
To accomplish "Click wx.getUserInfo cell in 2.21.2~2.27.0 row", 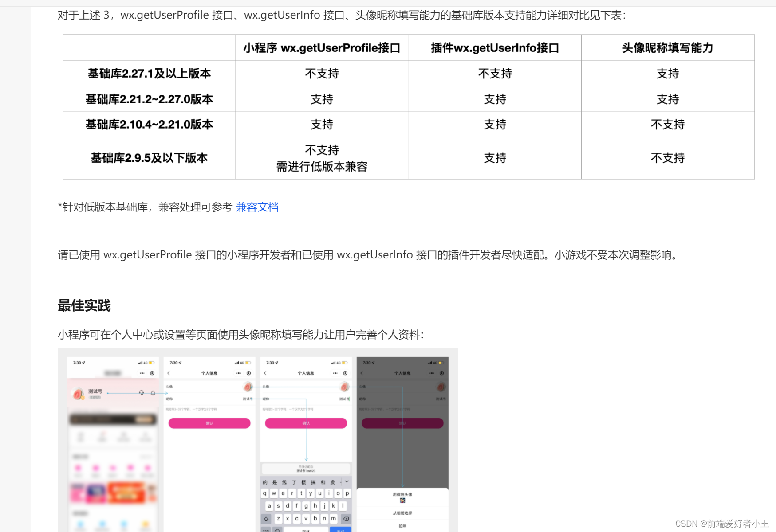I will click(495, 99).
